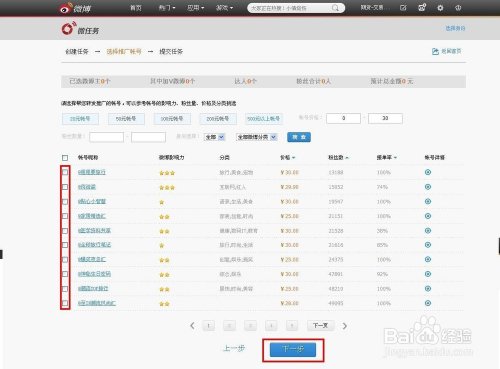This screenshot has height=369, width=500.
Task: View account details for row with 19947 fans
Action: [428, 201]
